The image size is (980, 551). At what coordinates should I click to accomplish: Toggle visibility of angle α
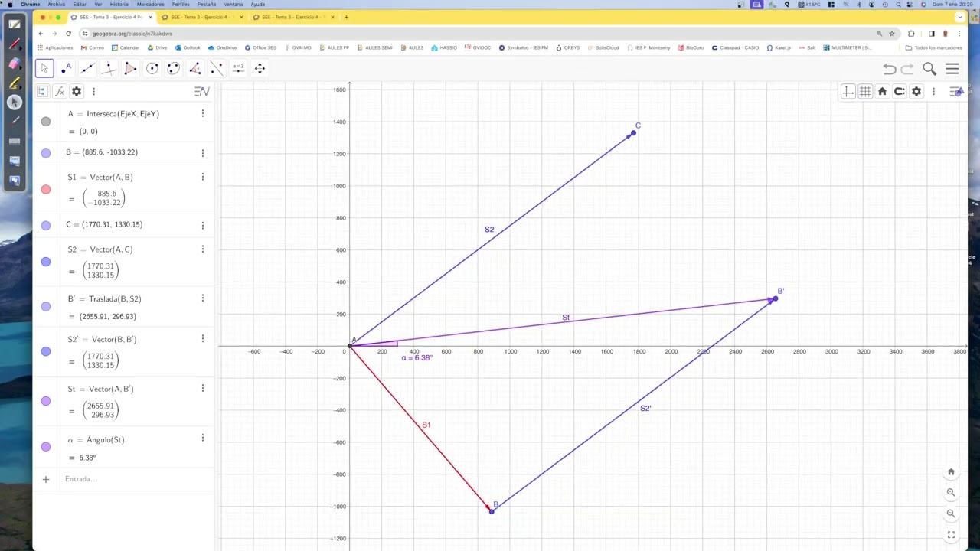click(x=46, y=446)
